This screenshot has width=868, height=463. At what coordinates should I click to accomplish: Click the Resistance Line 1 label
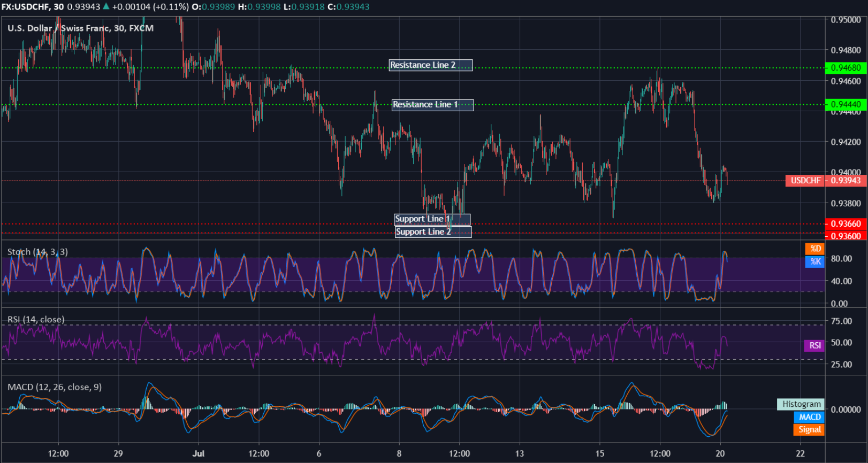tap(432, 105)
